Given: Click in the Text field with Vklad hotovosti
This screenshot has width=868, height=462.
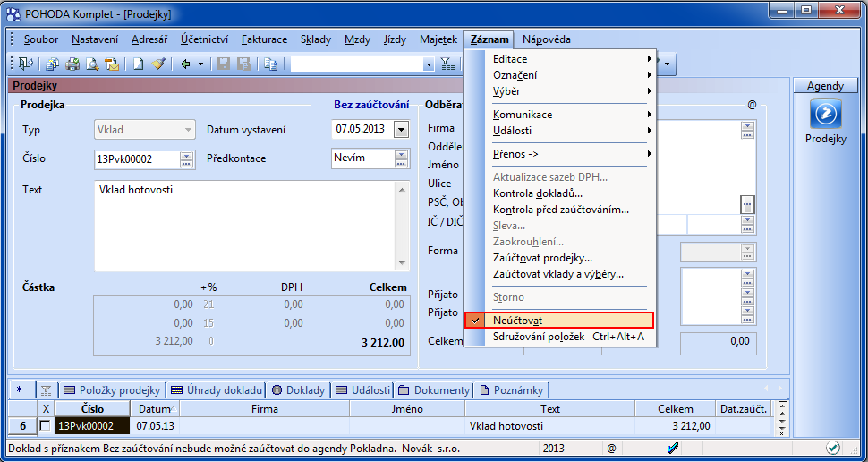Looking at the screenshot, I should [x=246, y=226].
